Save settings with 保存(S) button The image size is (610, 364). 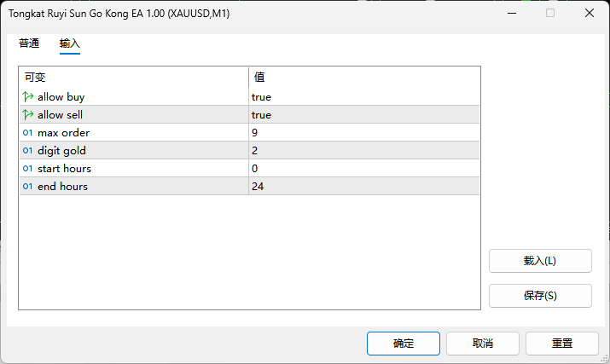[540, 296]
